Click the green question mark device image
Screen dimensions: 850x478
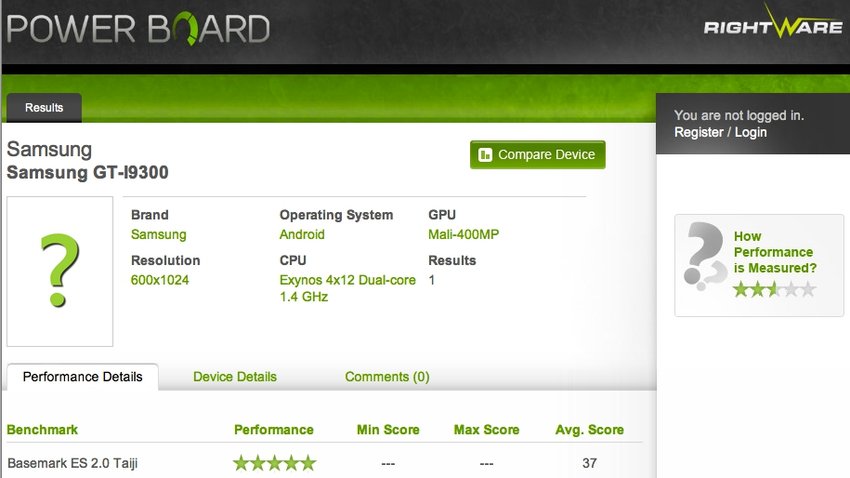point(60,270)
